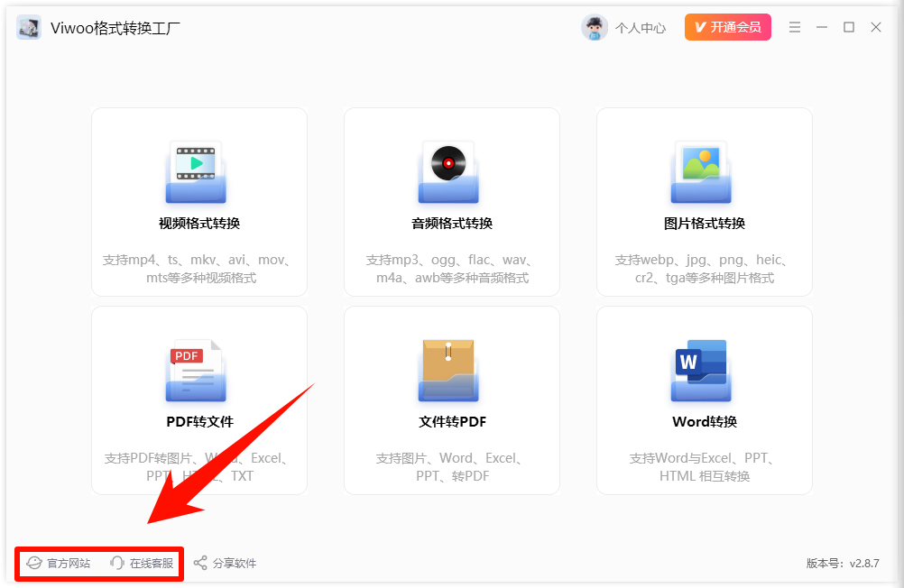Select the 文件转PDF conversion tool
This screenshot has width=904, height=588.
(x=451, y=400)
